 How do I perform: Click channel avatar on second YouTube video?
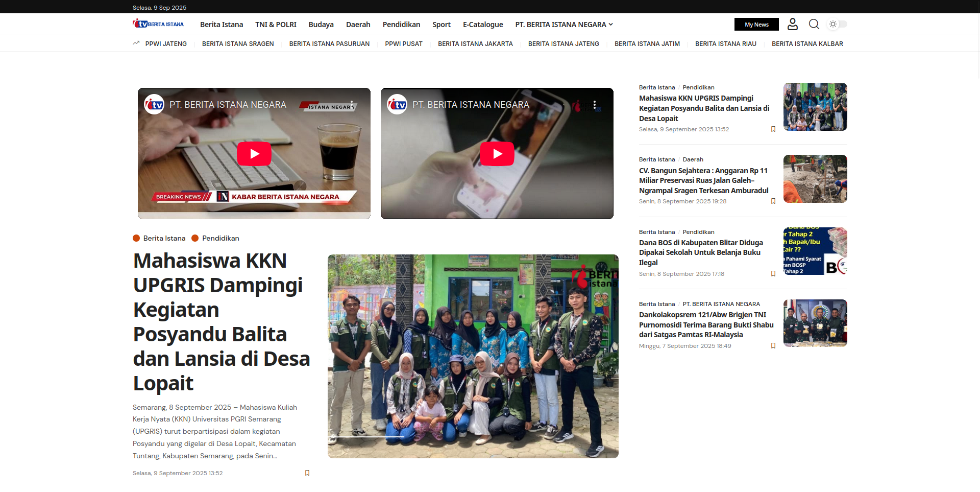[x=397, y=104]
